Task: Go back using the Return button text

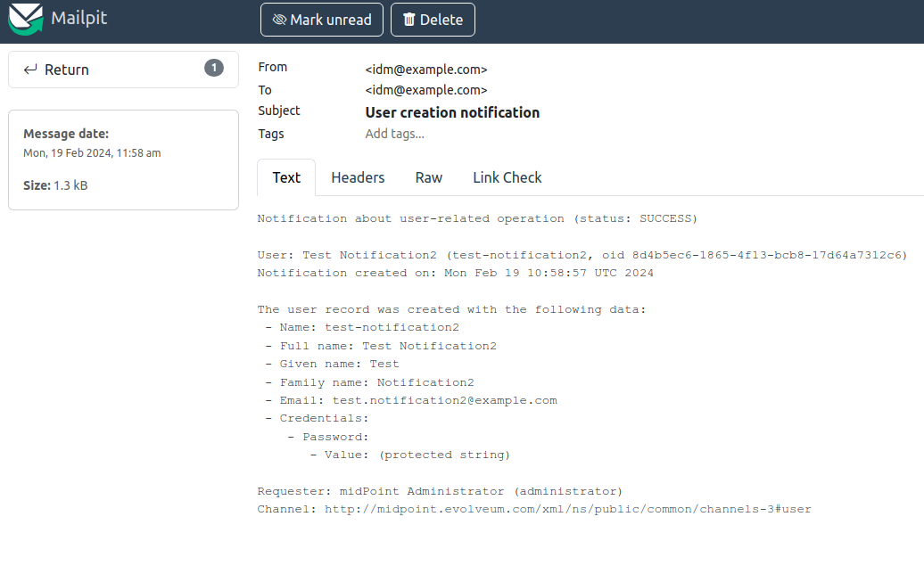Action: click(67, 70)
